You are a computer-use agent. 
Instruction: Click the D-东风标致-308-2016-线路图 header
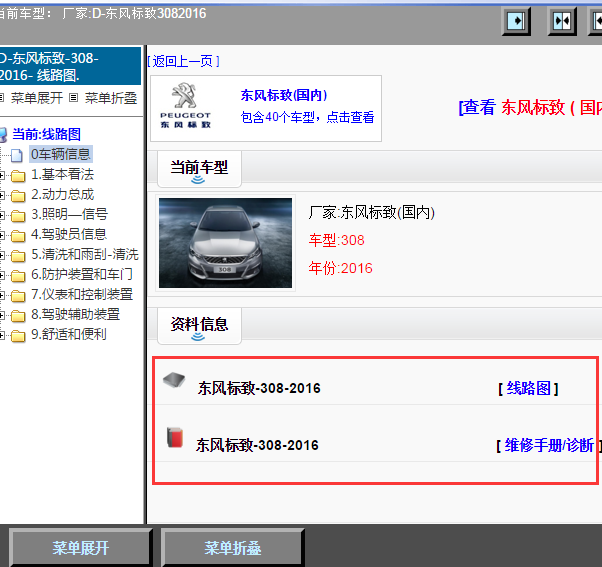click(x=70, y=66)
